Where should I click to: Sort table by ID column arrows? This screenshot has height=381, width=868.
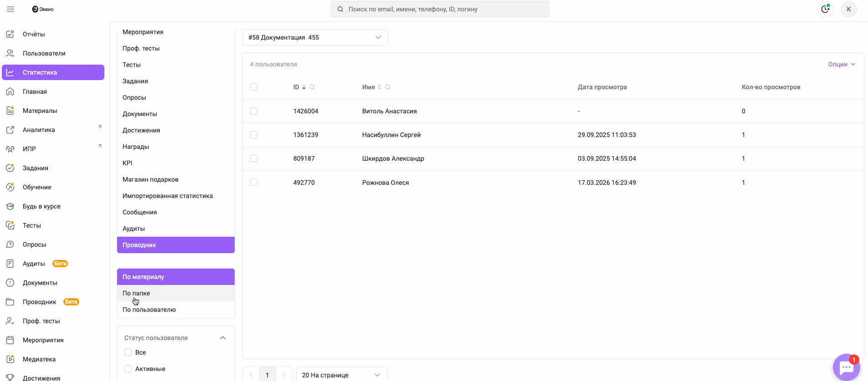click(x=304, y=87)
